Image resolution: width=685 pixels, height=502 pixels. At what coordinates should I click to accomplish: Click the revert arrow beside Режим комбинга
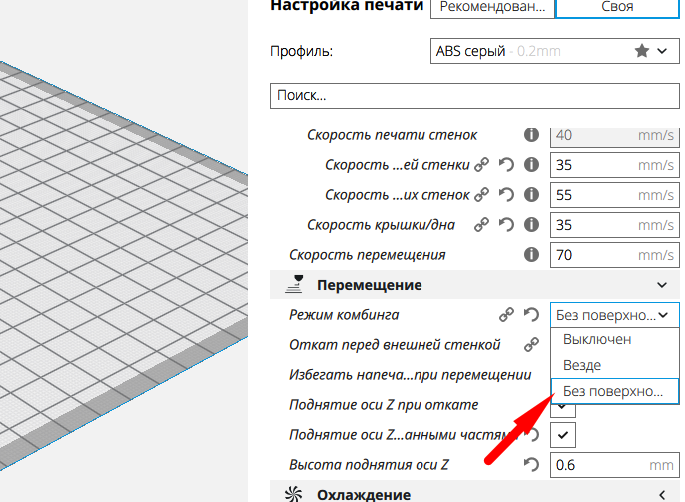[531, 315]
